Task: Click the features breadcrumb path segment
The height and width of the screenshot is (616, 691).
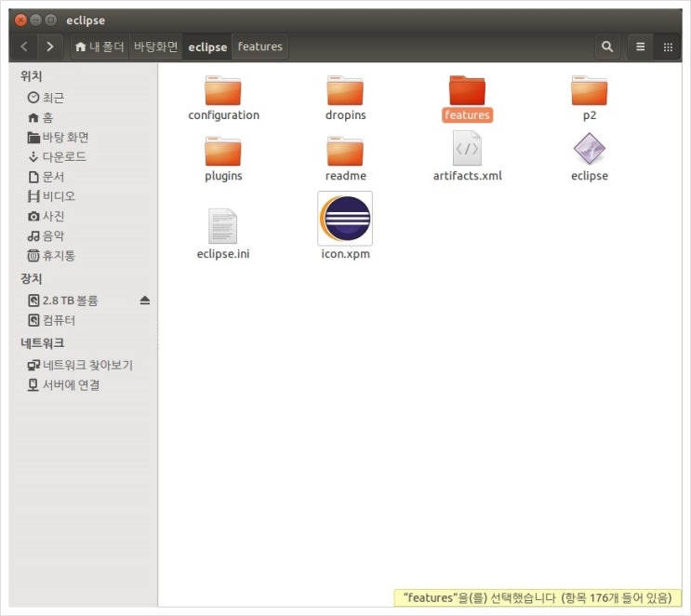Action: pyautogui.click(x=259, y=47)
